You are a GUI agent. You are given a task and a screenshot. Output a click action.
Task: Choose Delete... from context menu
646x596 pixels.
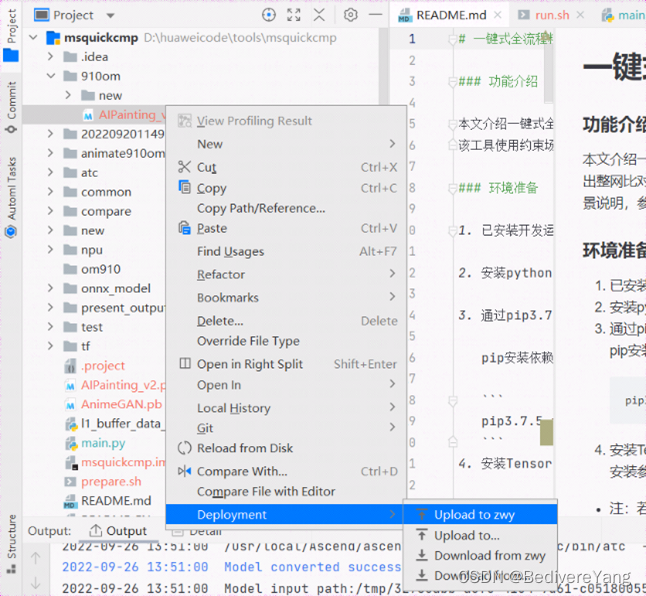click(286, 321)
